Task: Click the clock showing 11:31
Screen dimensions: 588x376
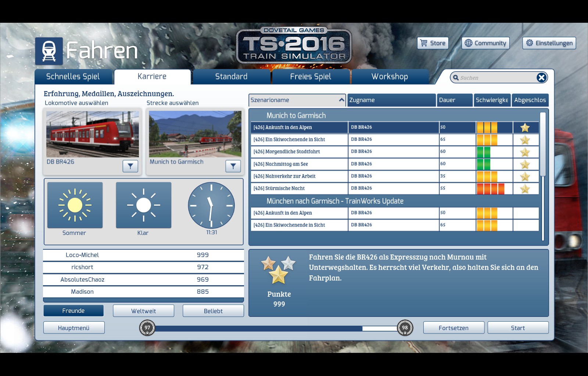Action: (x=211, y=205)
